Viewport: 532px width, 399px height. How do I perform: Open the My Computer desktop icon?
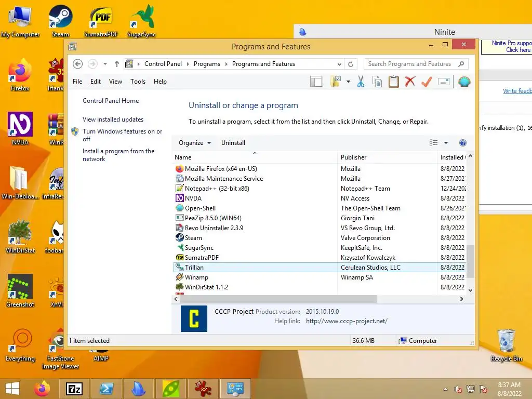tap(20, 21)
